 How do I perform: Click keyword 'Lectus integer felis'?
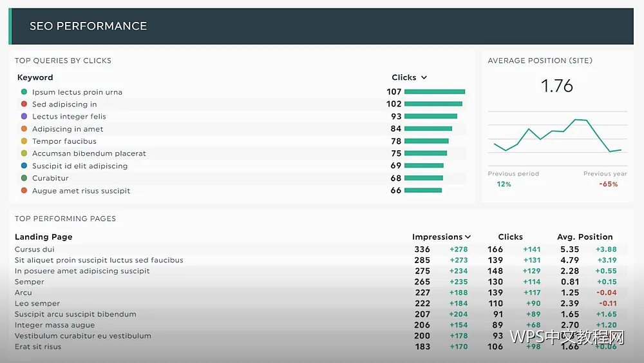(x=69, y=117)
